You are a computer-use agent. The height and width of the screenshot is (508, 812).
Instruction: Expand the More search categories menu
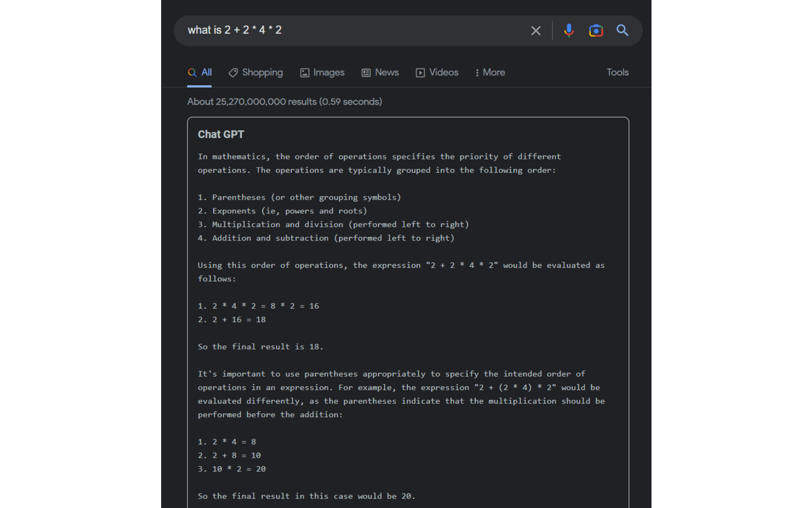[x=490, y=72]
